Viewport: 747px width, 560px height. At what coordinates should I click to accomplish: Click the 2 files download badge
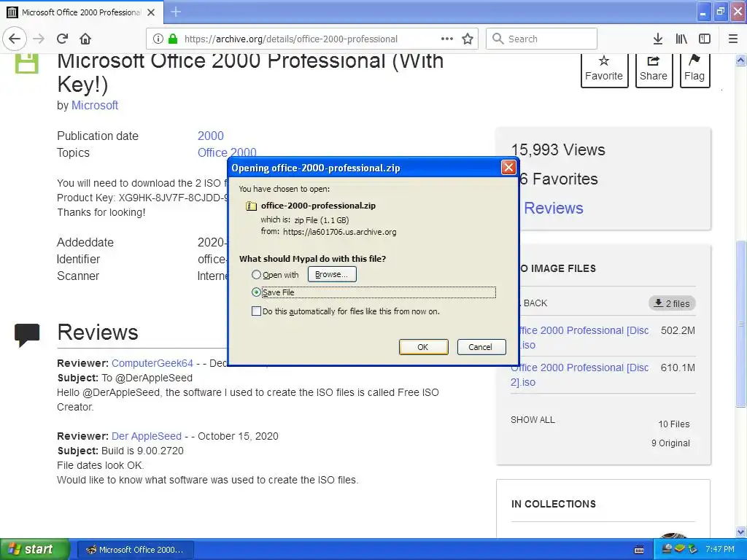(x=672, y=303)
